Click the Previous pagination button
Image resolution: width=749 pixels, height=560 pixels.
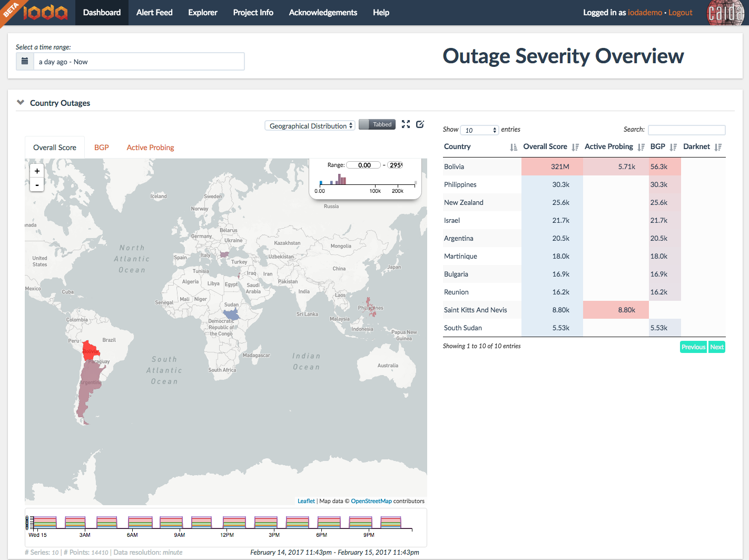(693, 347)
